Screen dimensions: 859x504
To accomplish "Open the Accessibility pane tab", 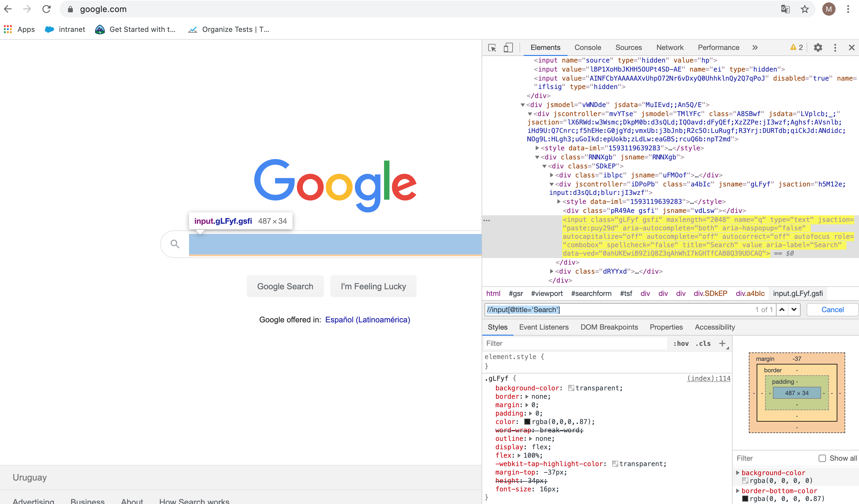I will (715, 327).
